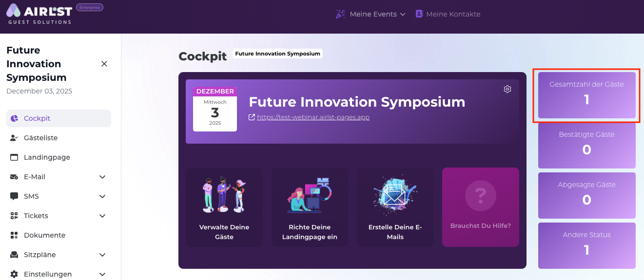Click the Gesamtzahl der Gäste tile
Viewport: 644px width, 280px height.
[x=586, y=95]
